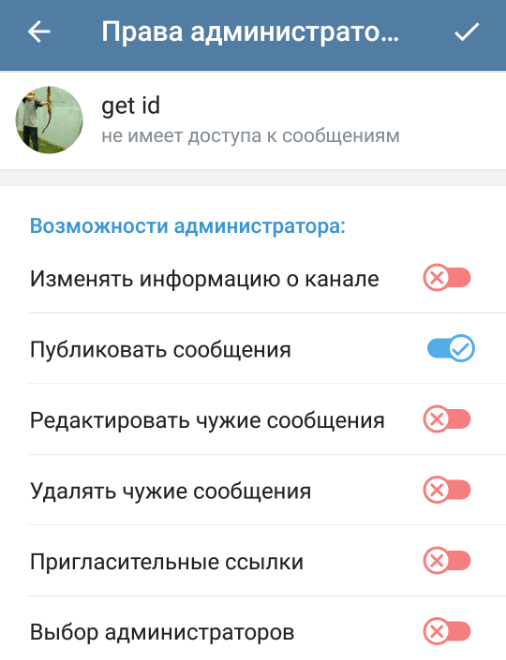Select the get id name text
This screenshot has height=660, width=506.
130,105
